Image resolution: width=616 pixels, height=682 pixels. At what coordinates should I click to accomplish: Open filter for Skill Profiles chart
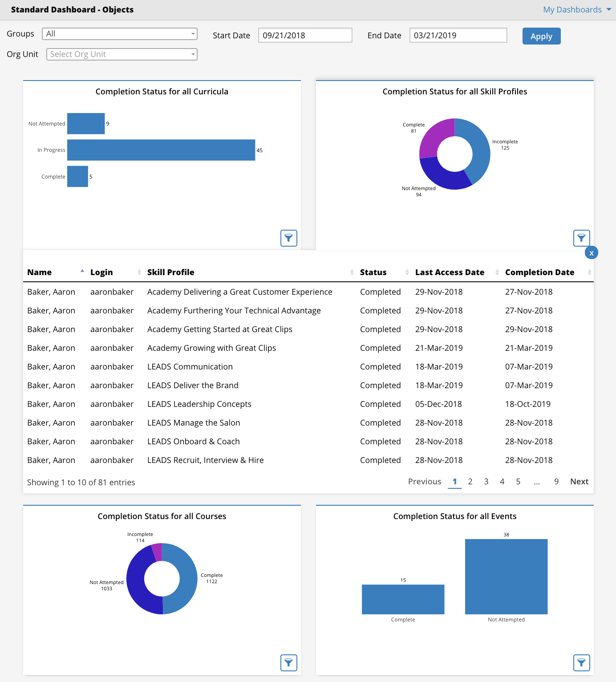pyautogui.click(x=581, y=238)
